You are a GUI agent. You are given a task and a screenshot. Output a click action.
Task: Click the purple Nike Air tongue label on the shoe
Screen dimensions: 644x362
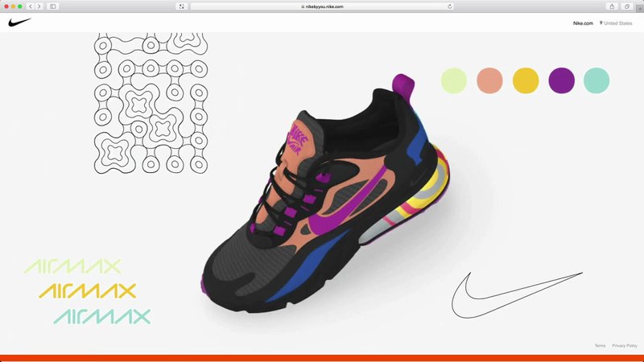pos(297,139)
